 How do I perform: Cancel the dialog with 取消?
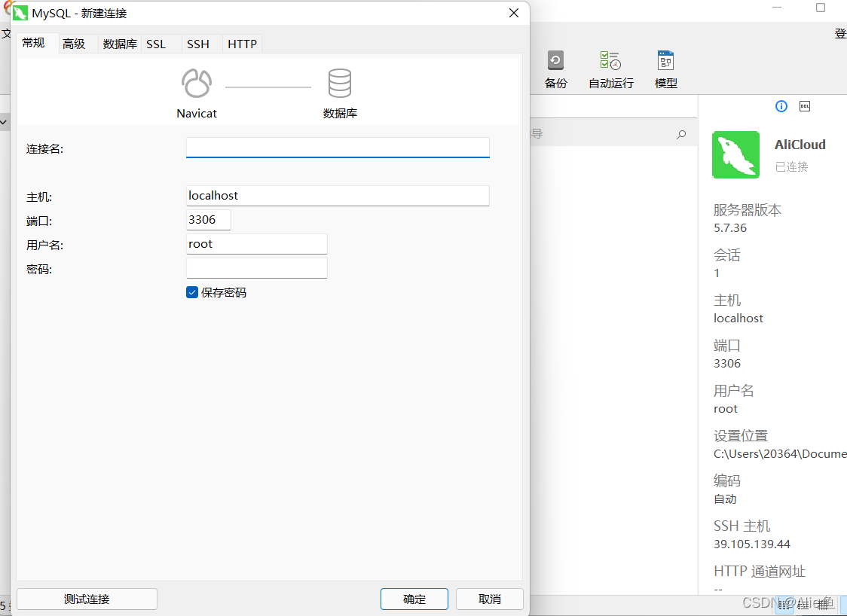click(490, 599)
